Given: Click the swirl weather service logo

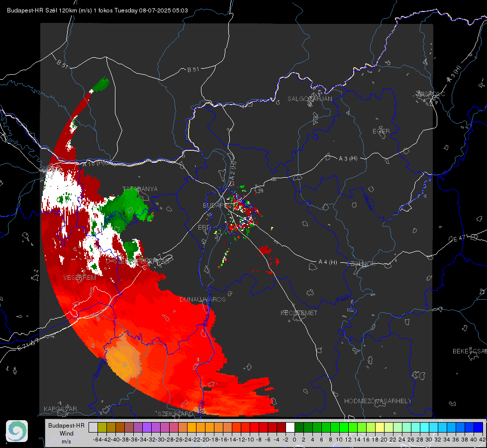Looking at the screenshot, I should coord(17,431).
